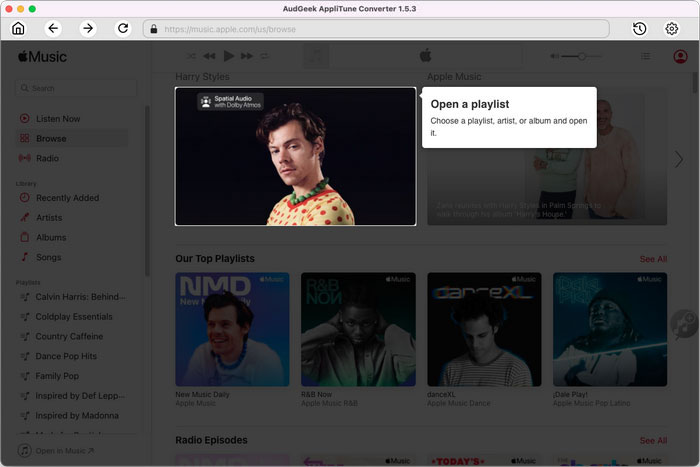Viewport: 700px width, 467px height.
Task: Click the floating add-to-convert music button
Action: click(x=684, y=323)
